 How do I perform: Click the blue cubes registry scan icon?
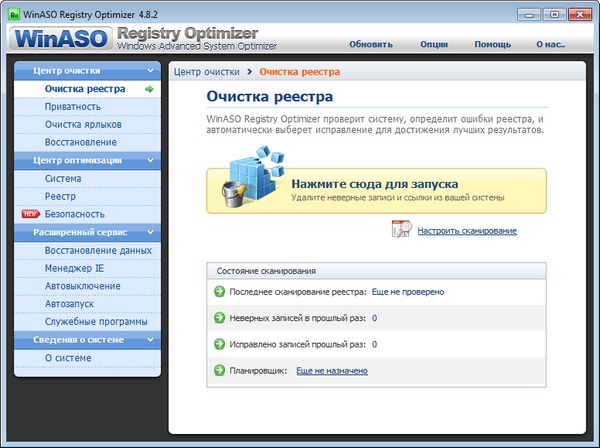(248, 176)
